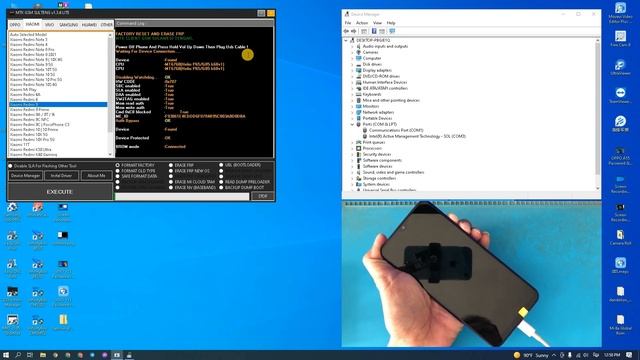Go back in Device Manager toolbar
The height and width of the screenshot is (360, 640).
(x=347, y=31)
